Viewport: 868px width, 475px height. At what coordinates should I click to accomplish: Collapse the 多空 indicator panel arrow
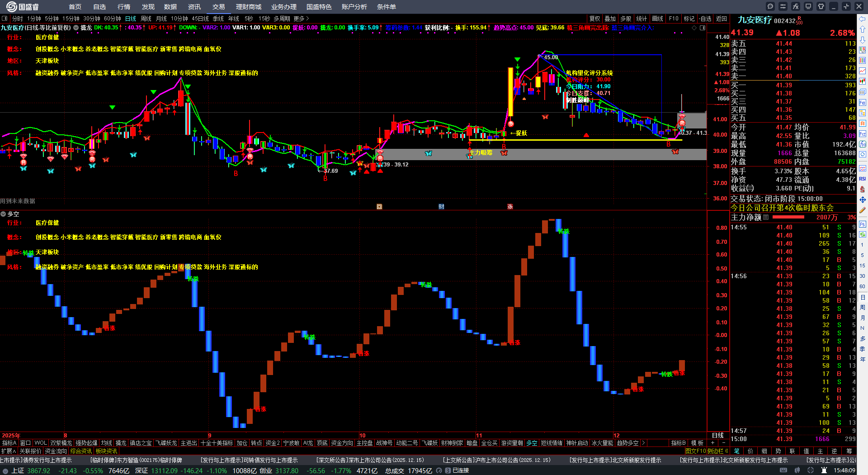coord(3,214)
